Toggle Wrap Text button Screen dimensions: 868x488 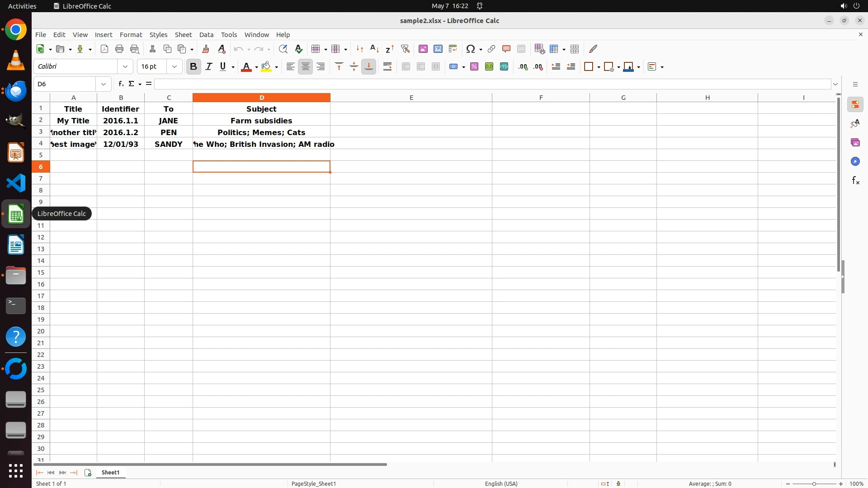[x=387, y=67]
